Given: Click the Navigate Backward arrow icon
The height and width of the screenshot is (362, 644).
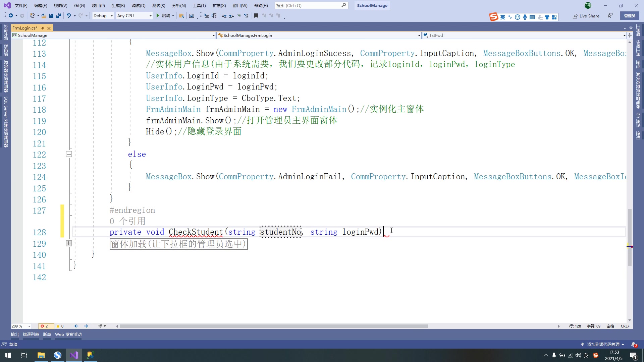Looking at the screenshot, I should [11, 16].
